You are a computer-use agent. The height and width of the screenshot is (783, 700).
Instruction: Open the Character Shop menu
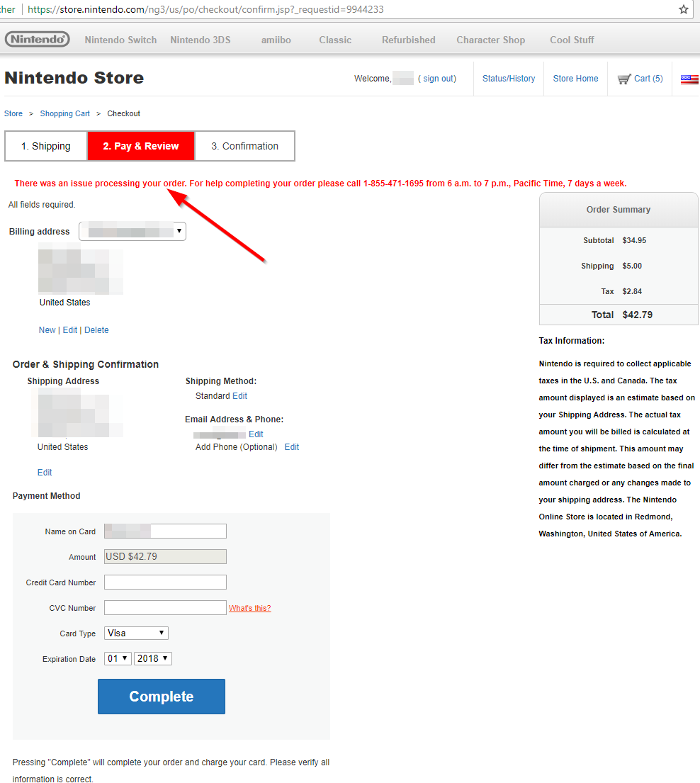pos(491,40)
